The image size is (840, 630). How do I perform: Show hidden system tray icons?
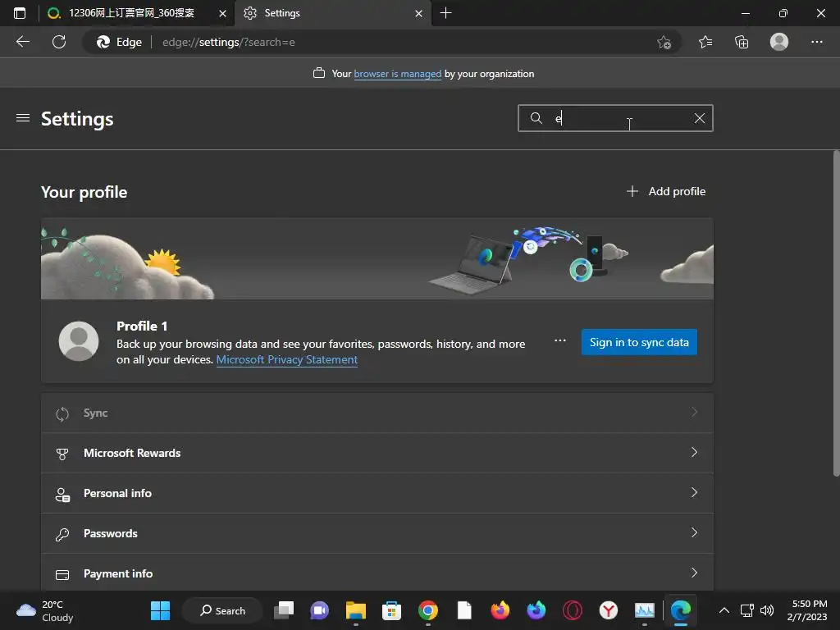[x=724, y=610]
